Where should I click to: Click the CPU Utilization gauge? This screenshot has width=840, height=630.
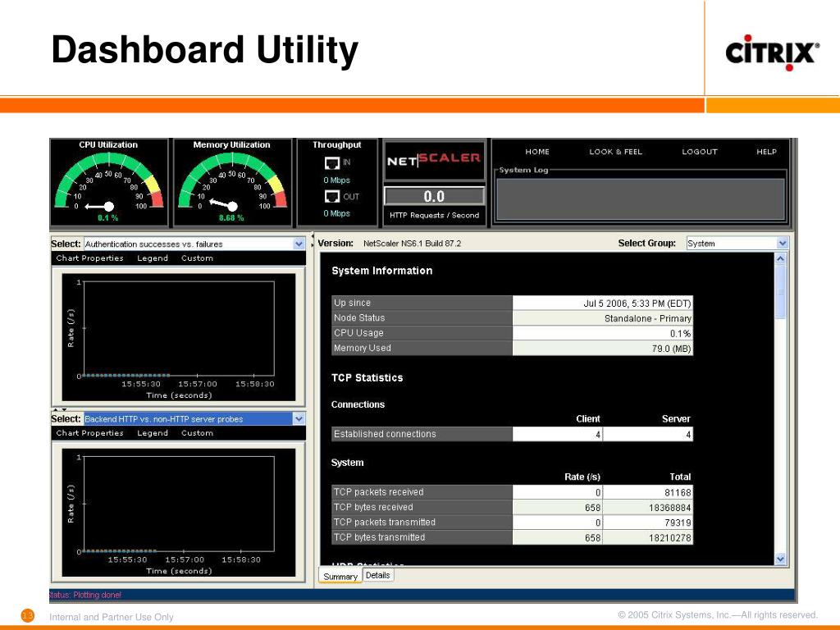pyautogui.click(x=109, y=183)
